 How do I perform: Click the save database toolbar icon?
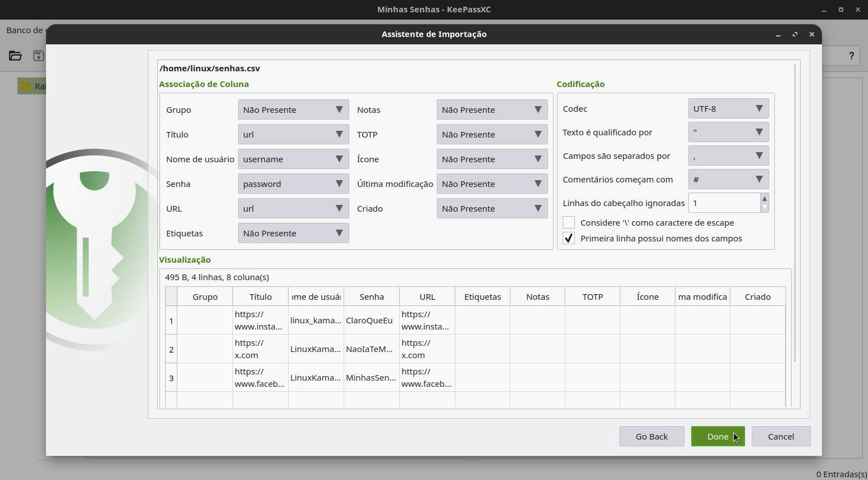[38, 56]
